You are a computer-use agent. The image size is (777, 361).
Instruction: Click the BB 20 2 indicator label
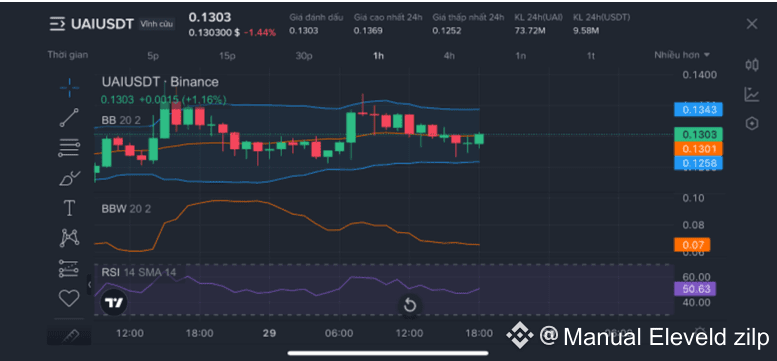(x=121, y=120)
